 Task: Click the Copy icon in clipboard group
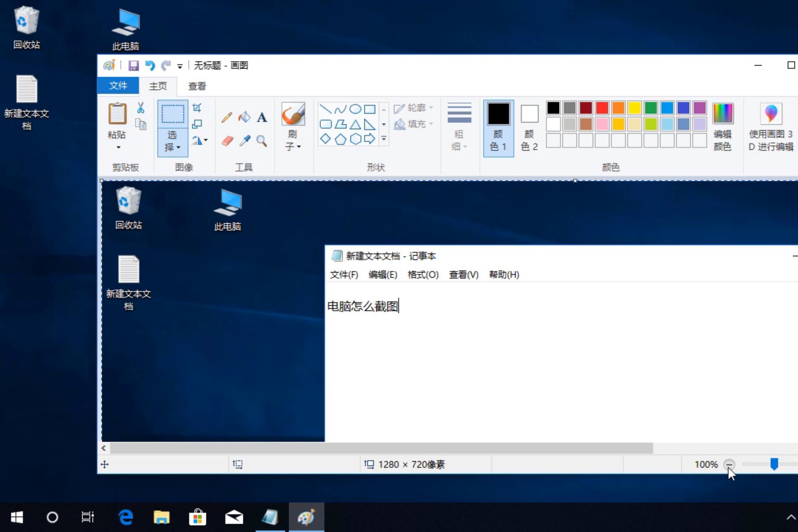tap(141, 124)
